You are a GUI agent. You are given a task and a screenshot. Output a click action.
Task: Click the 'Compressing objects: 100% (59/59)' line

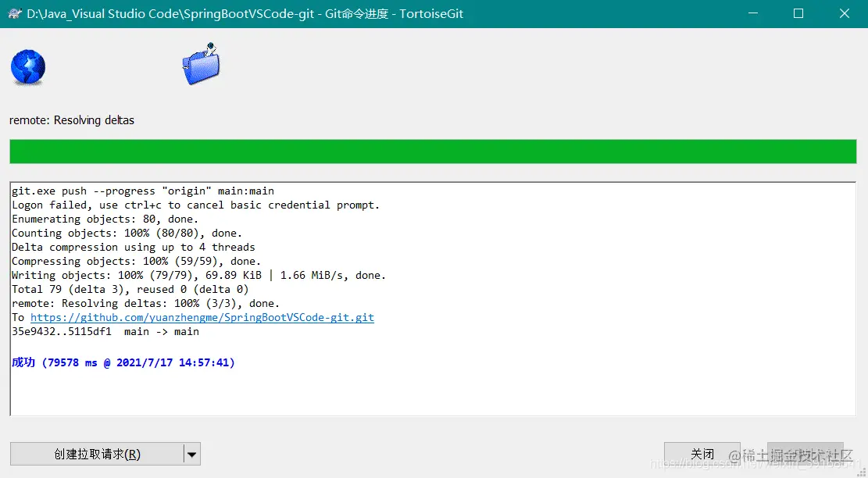click(136, 261)
